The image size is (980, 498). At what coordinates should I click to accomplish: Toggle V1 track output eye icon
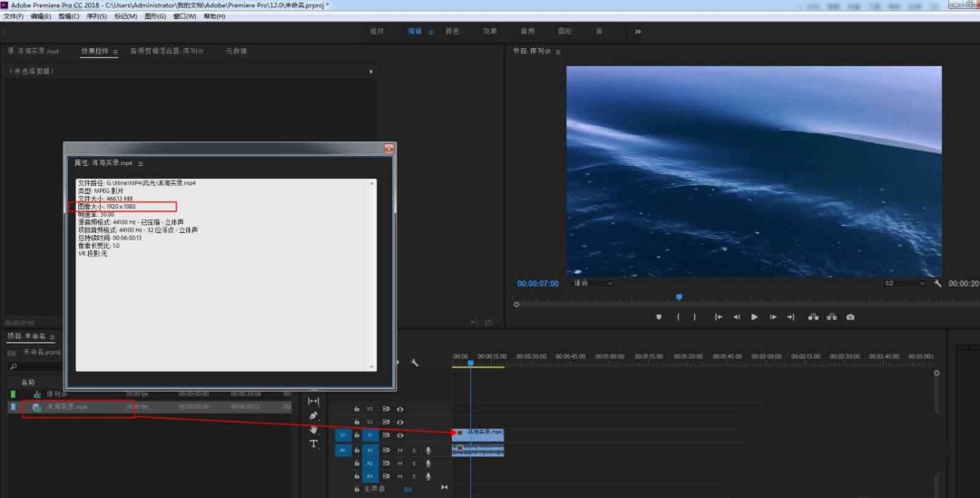click(x=400, y=435)
